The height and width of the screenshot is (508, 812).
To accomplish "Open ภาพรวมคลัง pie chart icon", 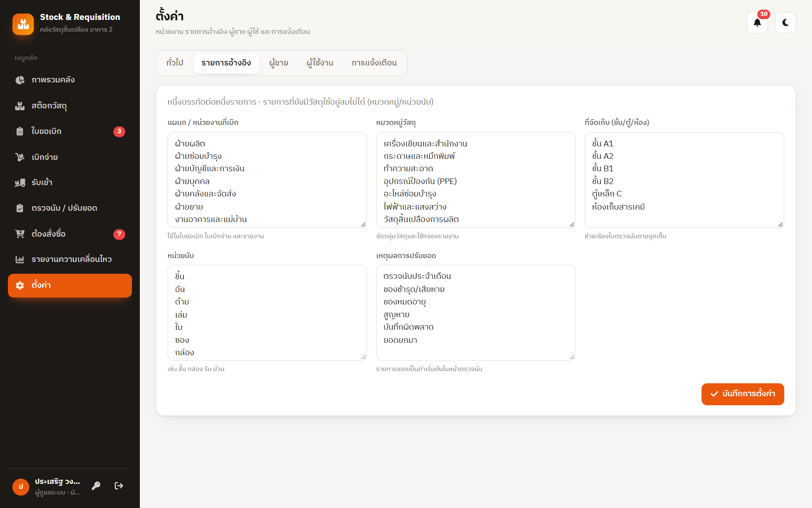I will 20,80.
